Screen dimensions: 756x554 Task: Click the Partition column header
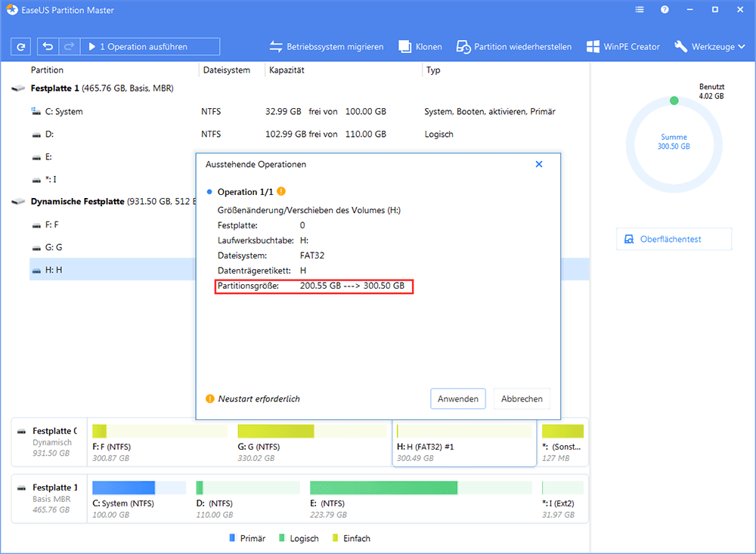(x=47, y=70)
